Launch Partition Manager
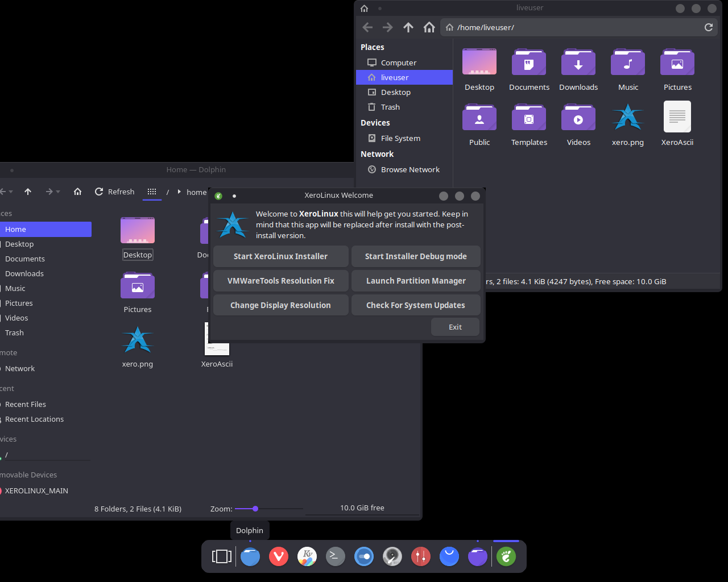This screenshot has width=728, height=582. click(416, 281)
